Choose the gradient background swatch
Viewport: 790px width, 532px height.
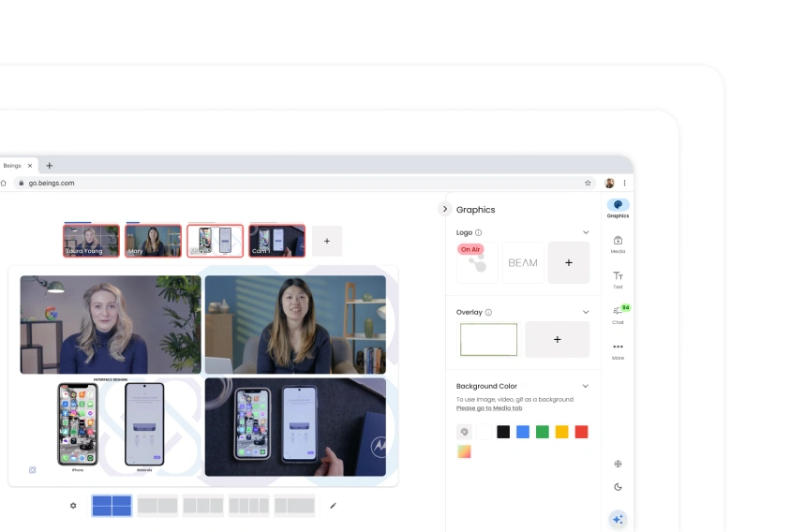click(464, 451)
